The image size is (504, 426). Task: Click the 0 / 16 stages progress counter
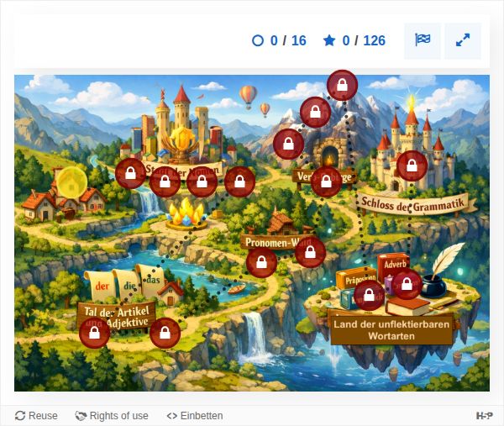coord(279,41)
